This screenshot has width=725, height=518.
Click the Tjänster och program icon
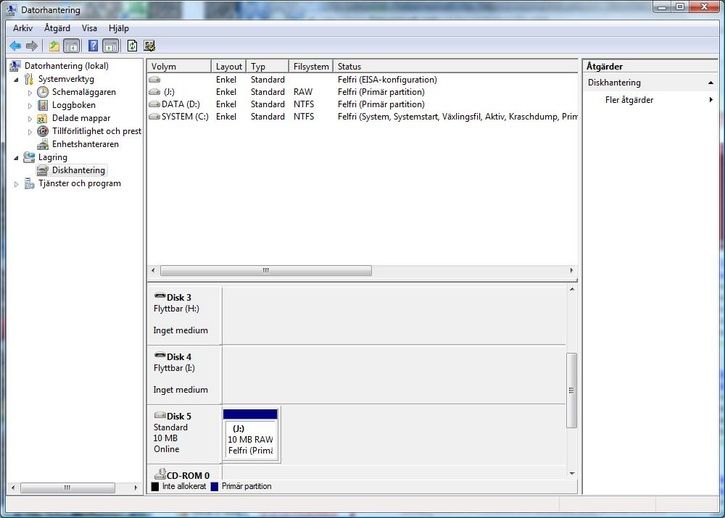click(x=29, y=184)
